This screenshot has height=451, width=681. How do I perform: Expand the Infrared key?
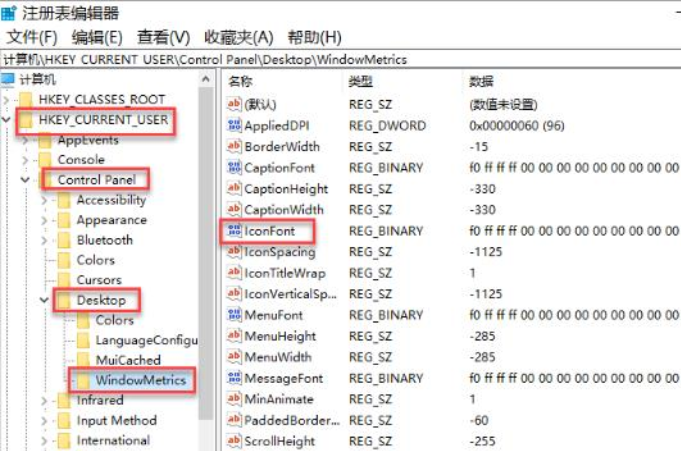[44, 400]
